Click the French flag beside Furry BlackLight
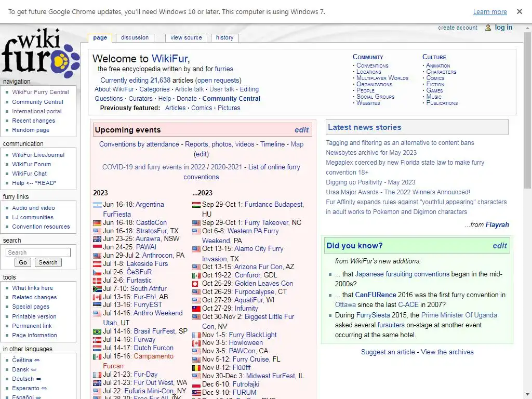Image resolution: width=532 pixels, height=399 pixels. pos(196,335)
